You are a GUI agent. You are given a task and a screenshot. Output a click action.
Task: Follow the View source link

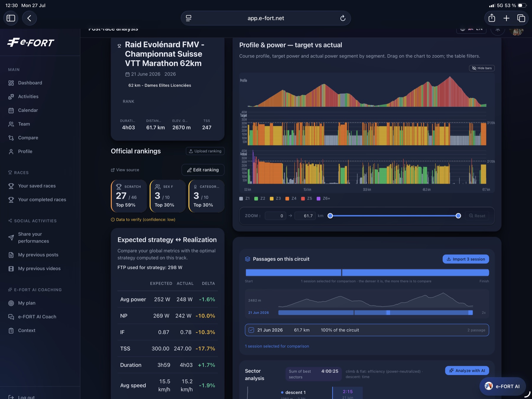point(125,170)
